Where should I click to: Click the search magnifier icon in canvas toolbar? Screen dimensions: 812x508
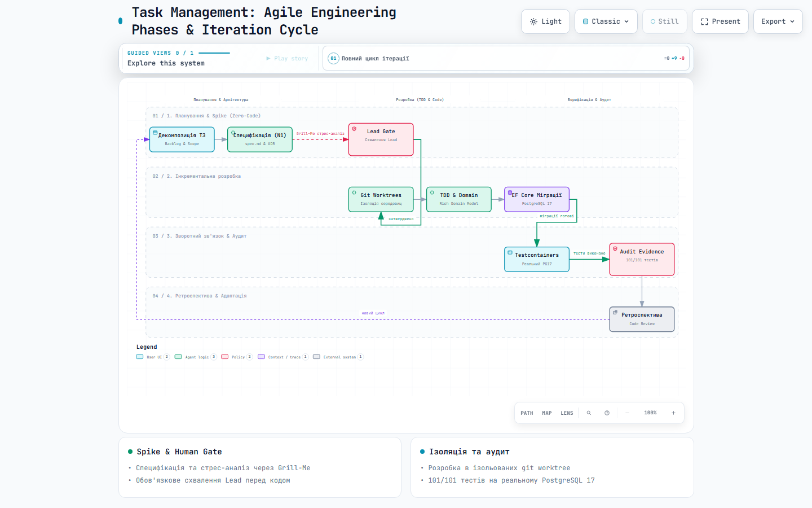[x=589, y=413]
